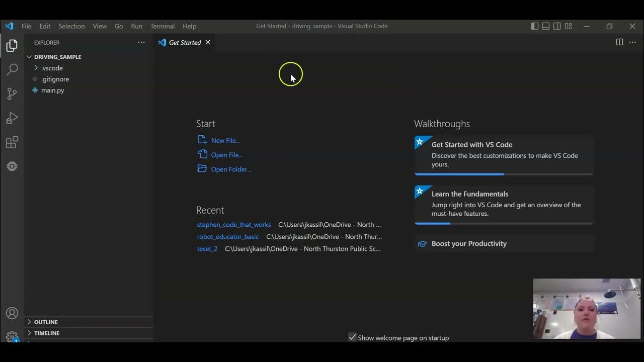Image resolution: width=644 pixels, height=362 pixels.
Task: Click the Start section heading
Action: click(206, 124)
